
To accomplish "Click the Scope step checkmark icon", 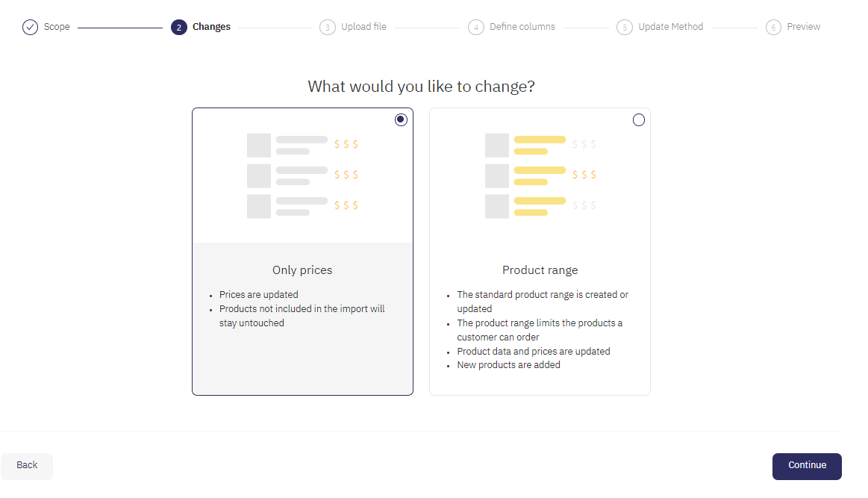I will click(30, 28).
